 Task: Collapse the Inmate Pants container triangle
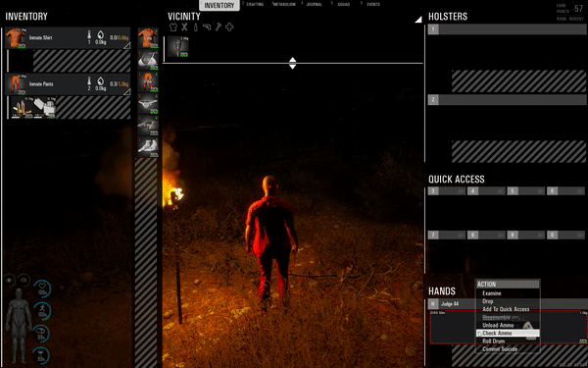tap(126, 91)
